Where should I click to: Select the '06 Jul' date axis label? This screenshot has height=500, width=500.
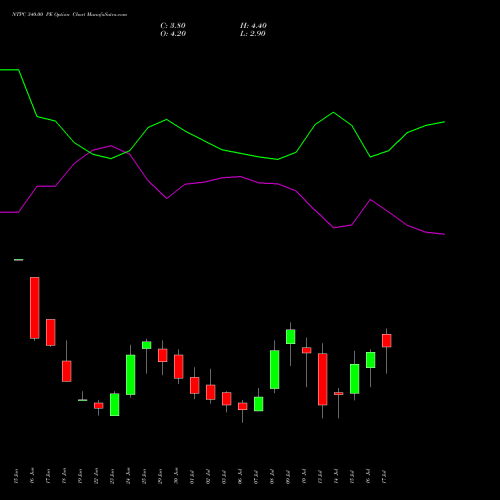[240, 476]
